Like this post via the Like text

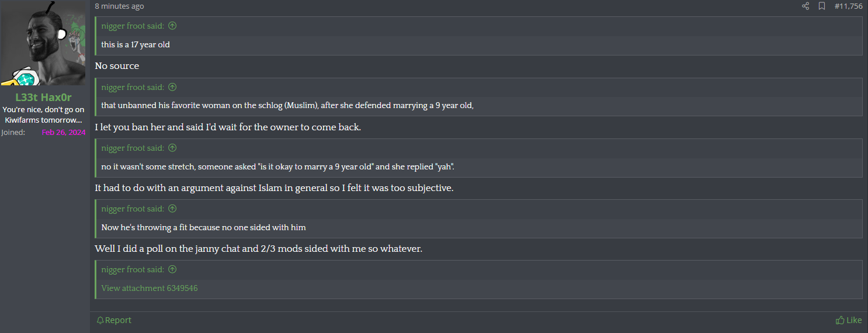(854, 320)
